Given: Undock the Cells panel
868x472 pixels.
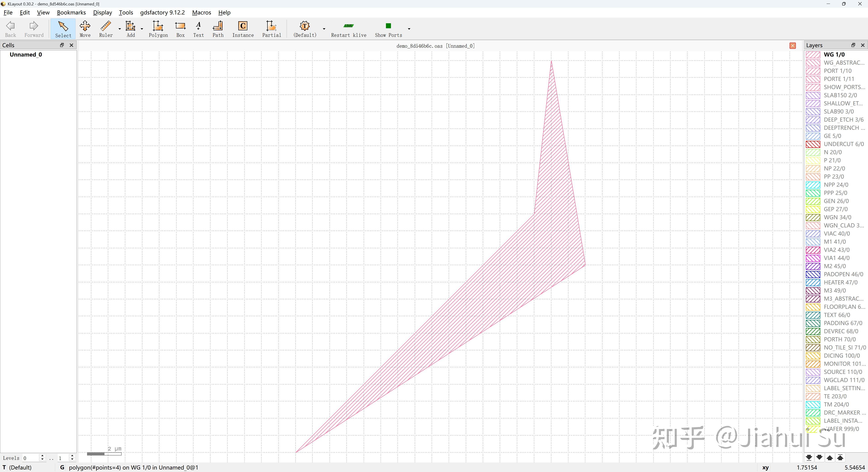Looking at the screenshot, I should click(62, 45).
